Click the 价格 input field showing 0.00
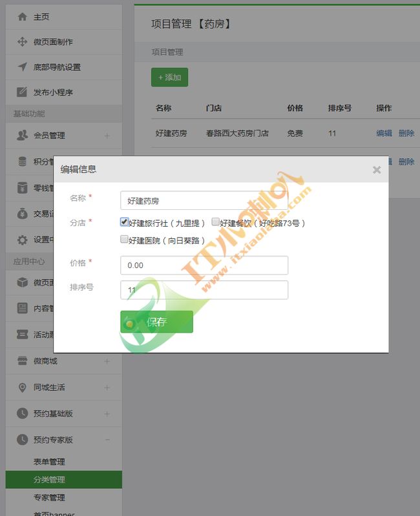Screen dimensions: 420x516 204,265
